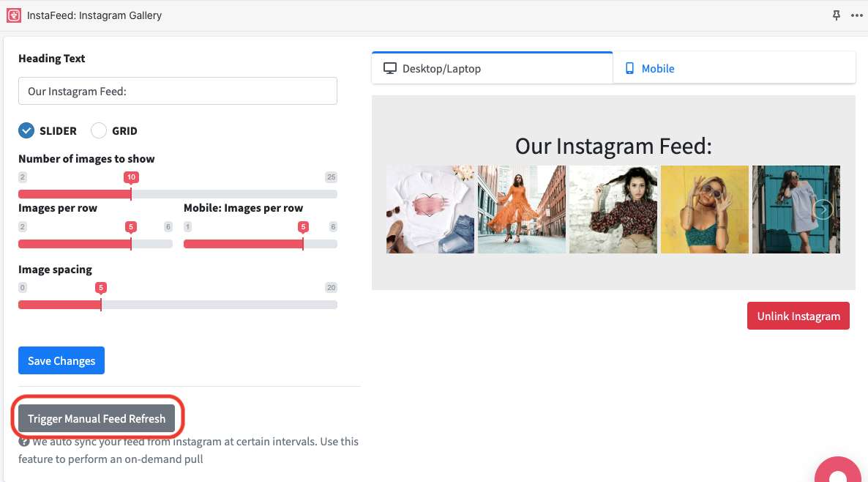Click the Unlink Instagram button
This screenshot has width=868, height=482.
coord(798,316)
